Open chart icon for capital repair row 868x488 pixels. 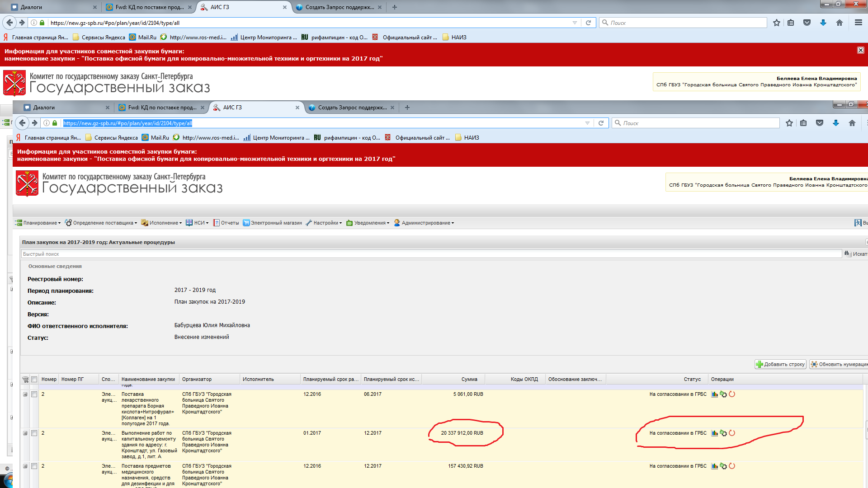tap(715, 433)
